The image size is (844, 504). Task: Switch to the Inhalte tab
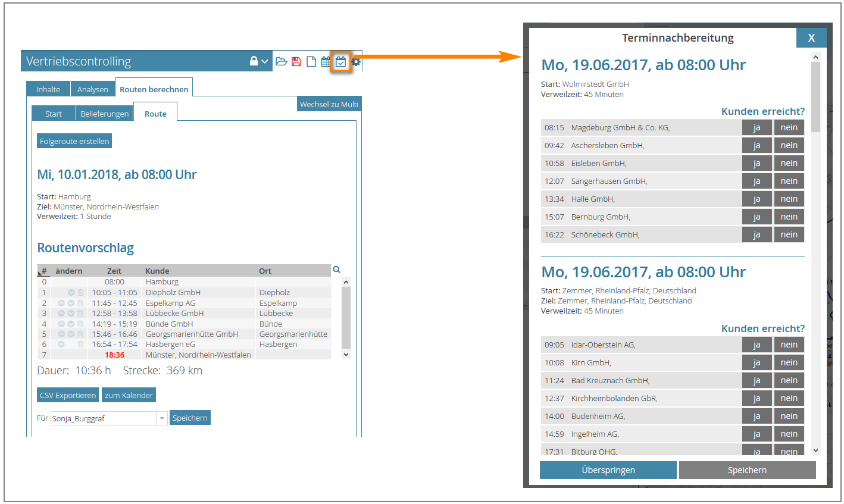click(x=48, y=89)
